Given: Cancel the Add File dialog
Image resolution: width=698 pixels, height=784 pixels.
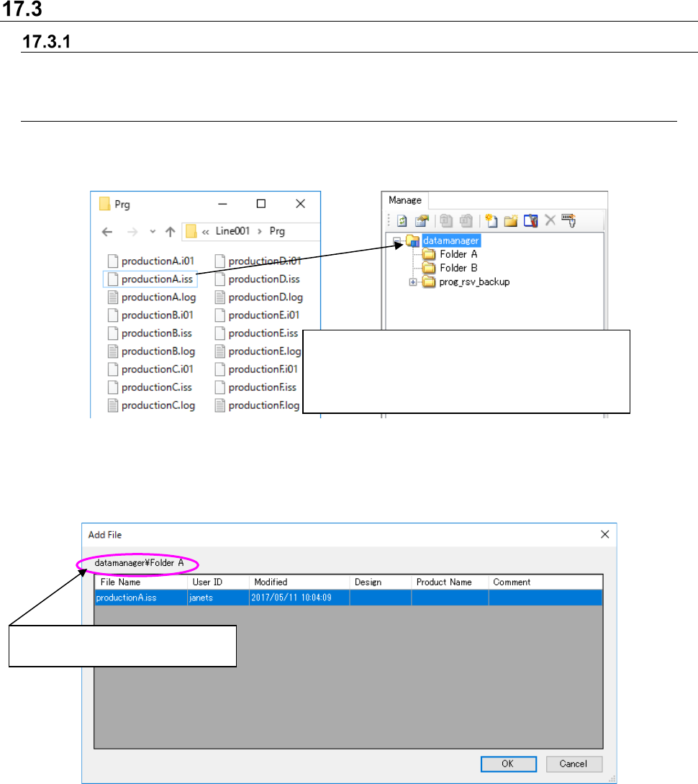Looking at the screenshot, I should 574,764.
